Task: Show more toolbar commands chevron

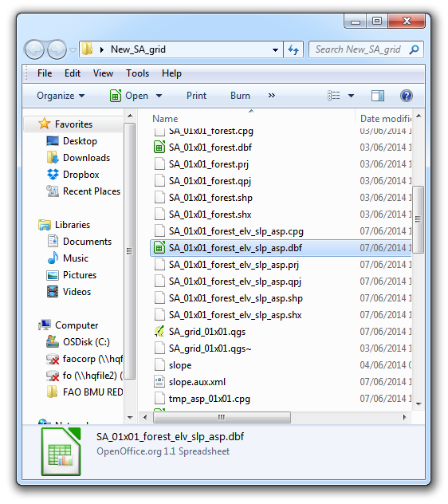Action: point(272,96)
